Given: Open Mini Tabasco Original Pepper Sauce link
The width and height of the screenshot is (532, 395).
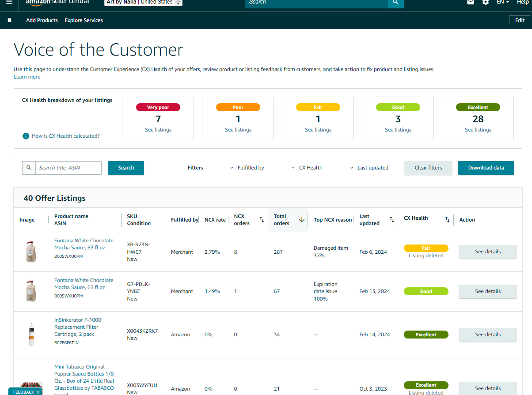Looking at the screenshot, I should pyautogui.click(x=84, y=380).
